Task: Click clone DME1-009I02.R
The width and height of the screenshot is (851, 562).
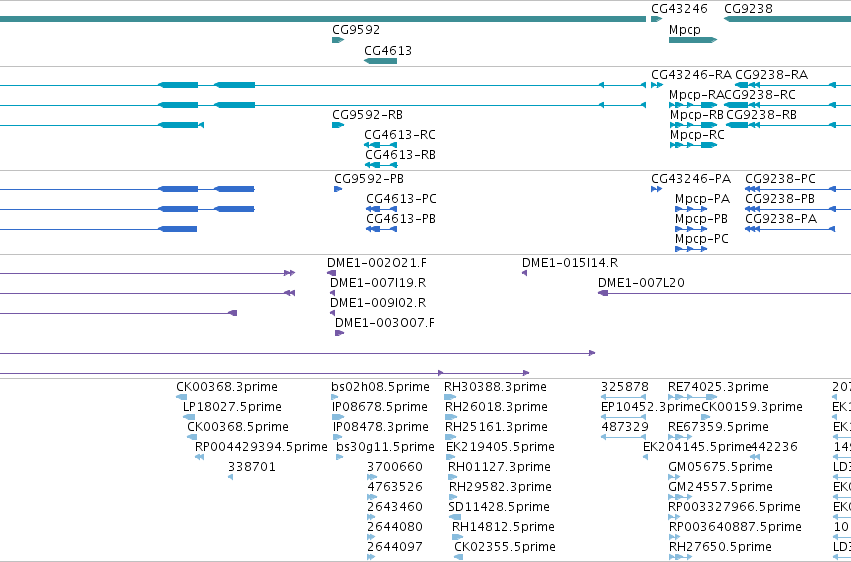Action: click(378, 303)
